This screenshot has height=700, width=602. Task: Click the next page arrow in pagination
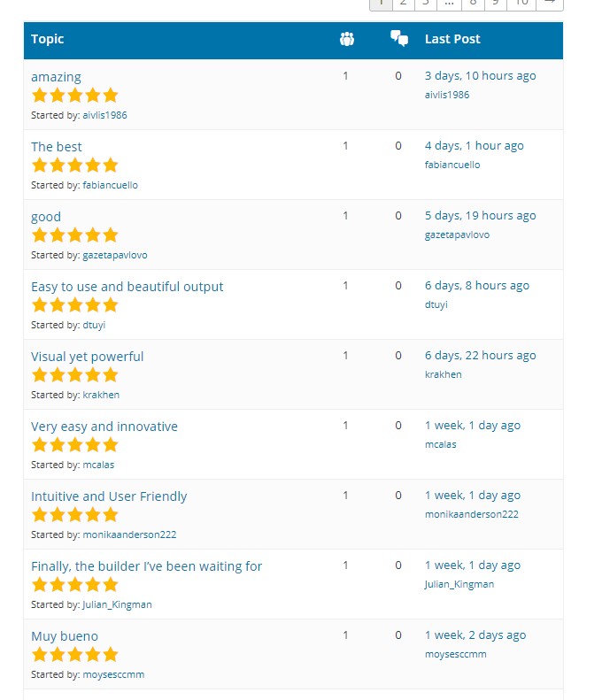pyautogui.click(x=550, y=4)
